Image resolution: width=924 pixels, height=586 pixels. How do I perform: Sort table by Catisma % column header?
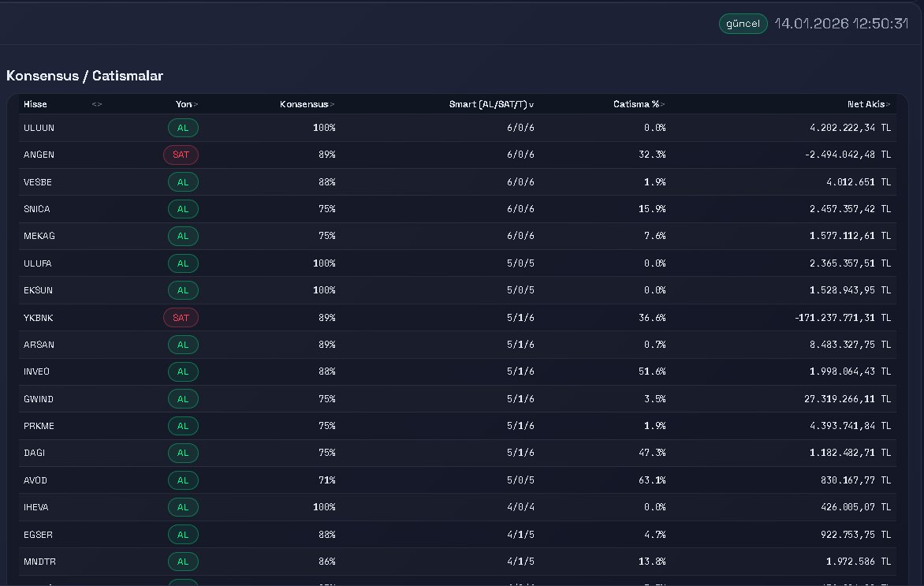tap(639, 104)
